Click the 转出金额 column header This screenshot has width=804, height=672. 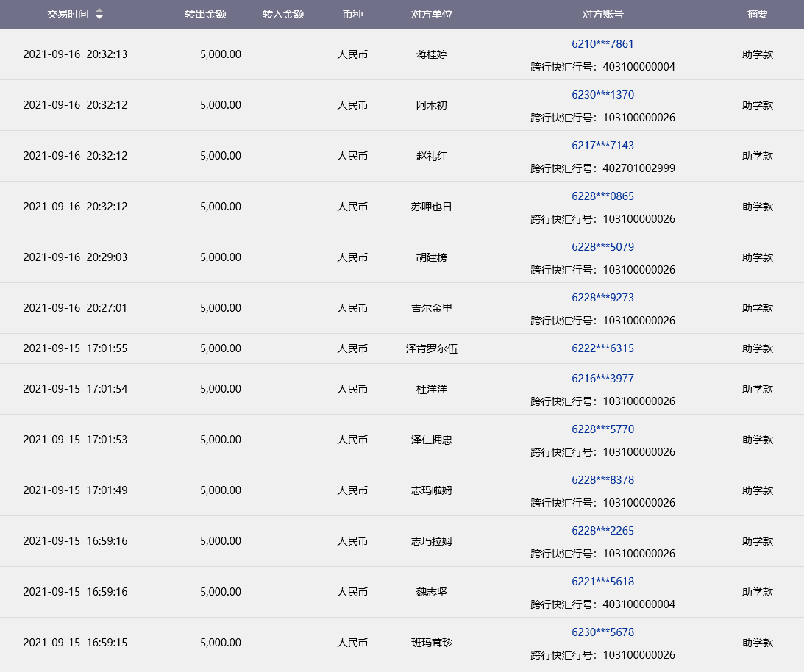205,15
